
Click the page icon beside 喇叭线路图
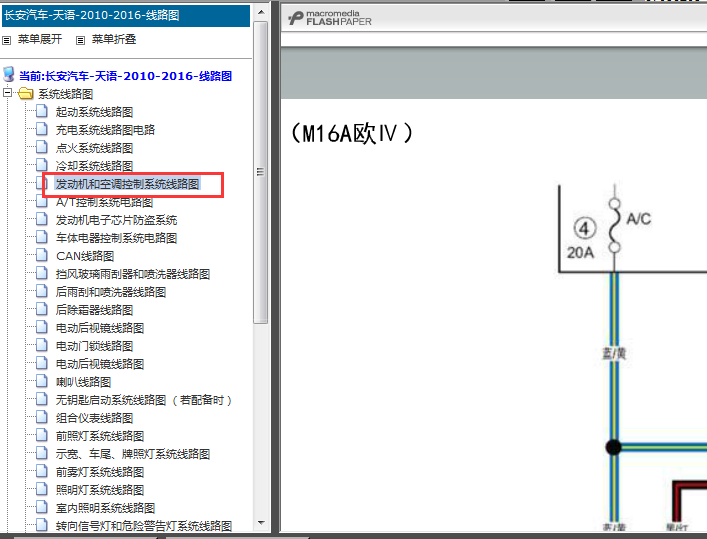tap(41, 381)
